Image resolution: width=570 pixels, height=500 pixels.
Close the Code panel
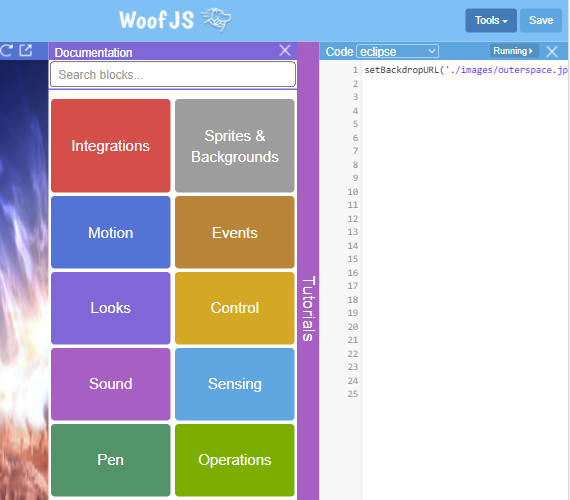pyautogui.click(x=552, y=52)
